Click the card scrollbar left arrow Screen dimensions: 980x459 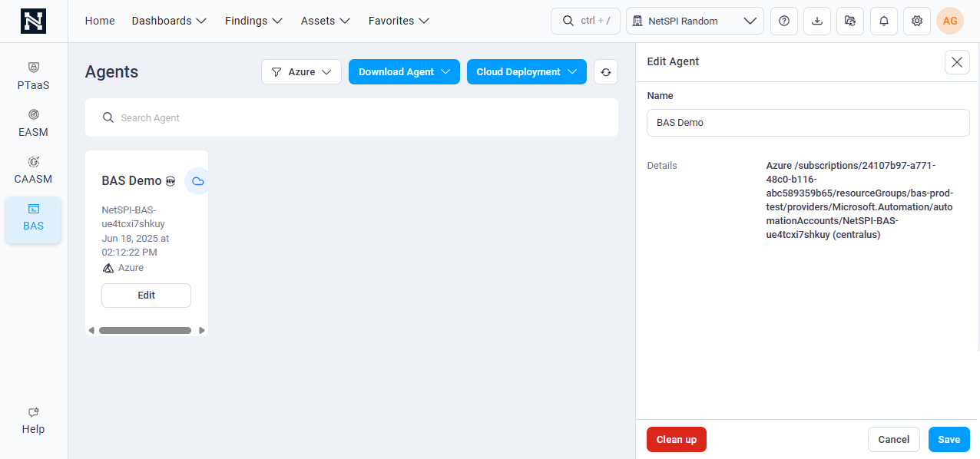coord(91,330)
